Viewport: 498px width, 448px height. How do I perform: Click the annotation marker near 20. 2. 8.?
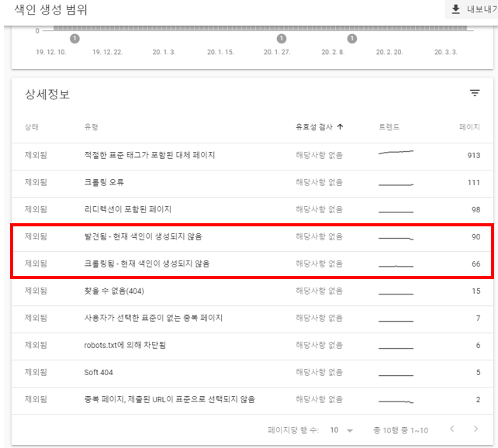(x=352, y=39)
